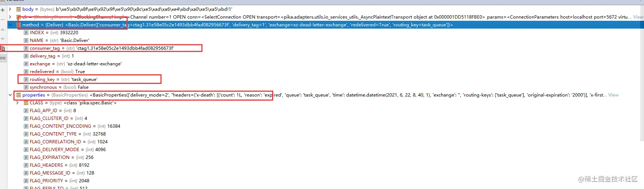
Task: Collapse the properties BasicProperties node
Action: [x=10, y=95]
